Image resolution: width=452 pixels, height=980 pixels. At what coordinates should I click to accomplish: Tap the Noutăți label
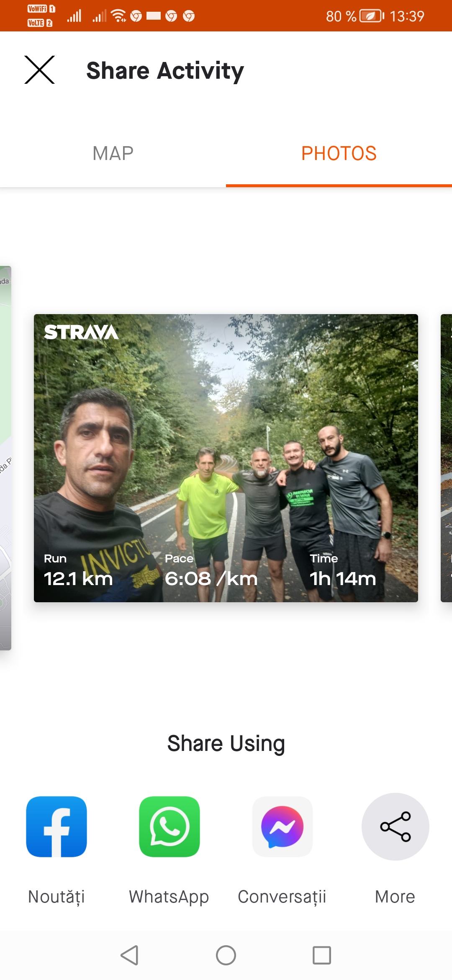tap(56, 897)
